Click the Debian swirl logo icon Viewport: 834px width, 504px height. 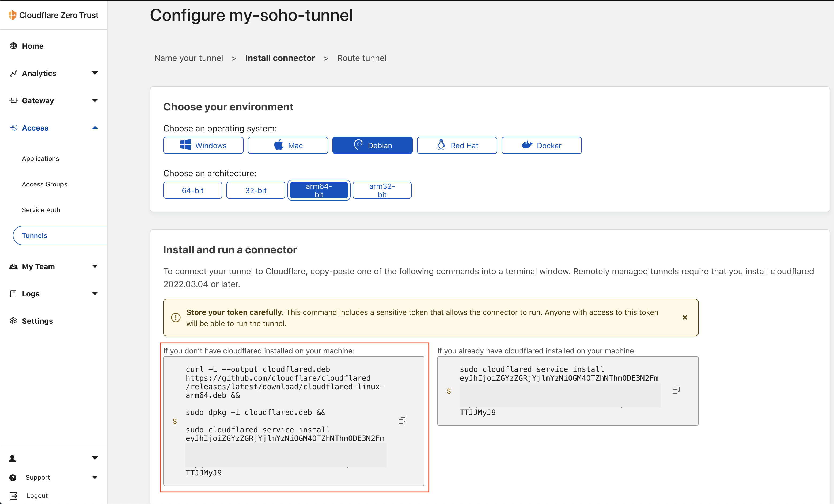pyautogui.click(x=358, y=144)
